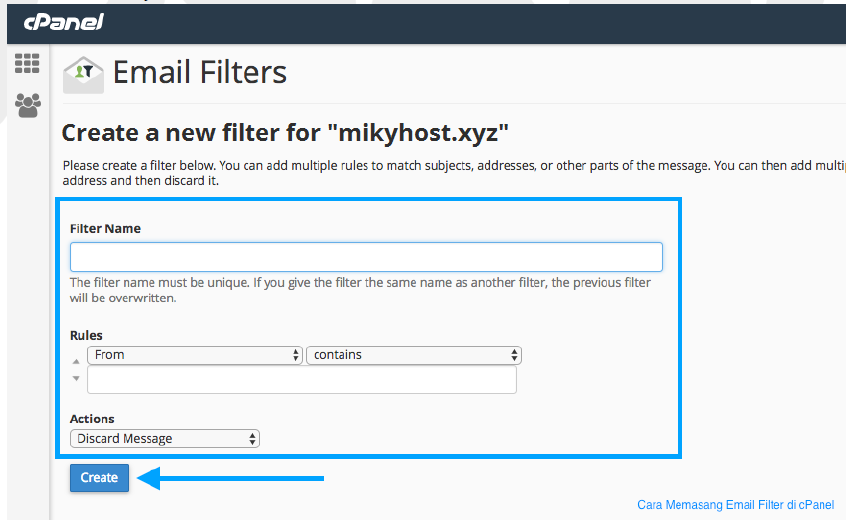The width and height of the screenshot is (852, 527).
Task: Click the blue arrow pointing at Create
Action: [230, 478]
